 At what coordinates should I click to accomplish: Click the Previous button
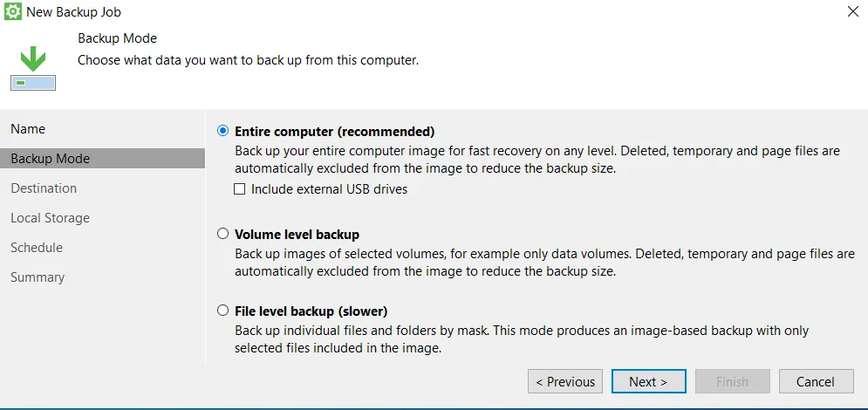(x=565, y=382)
